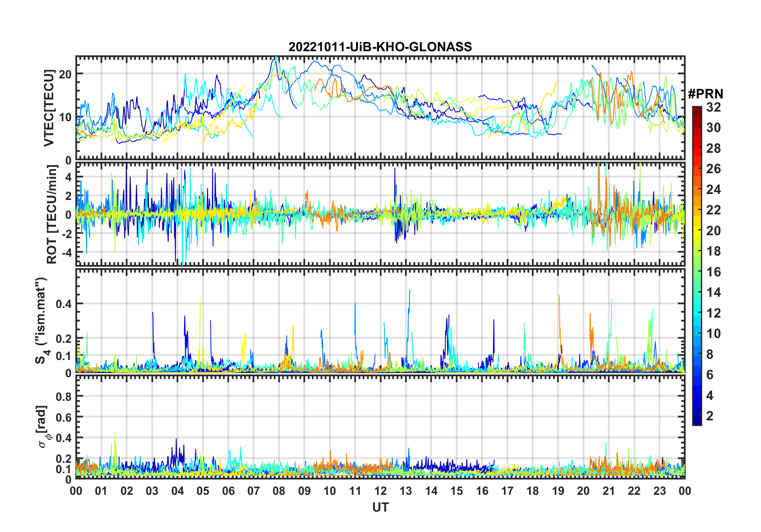The image size is (761, 532).
Task: Select the S4 y-axis tick label 0.4
Action: click(x=64, y=304)
